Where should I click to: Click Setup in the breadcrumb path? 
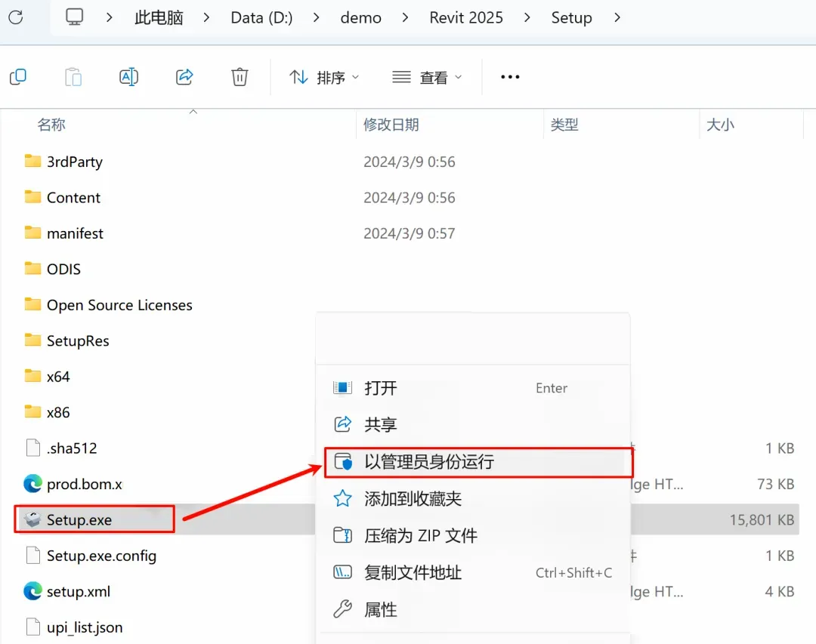coord(571,17)
